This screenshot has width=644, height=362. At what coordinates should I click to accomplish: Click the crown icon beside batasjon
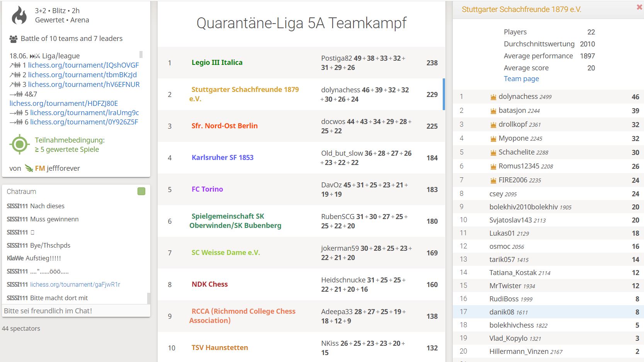493,111
